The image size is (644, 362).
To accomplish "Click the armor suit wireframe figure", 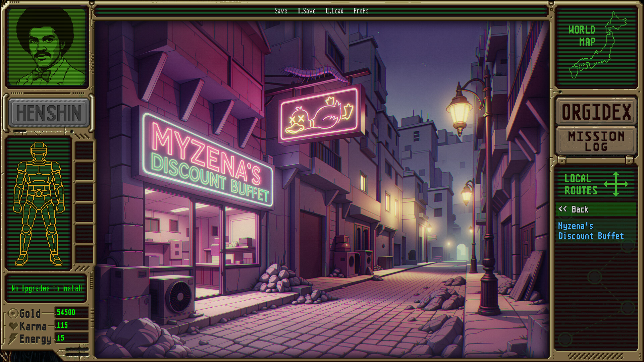I will point(39,204).
